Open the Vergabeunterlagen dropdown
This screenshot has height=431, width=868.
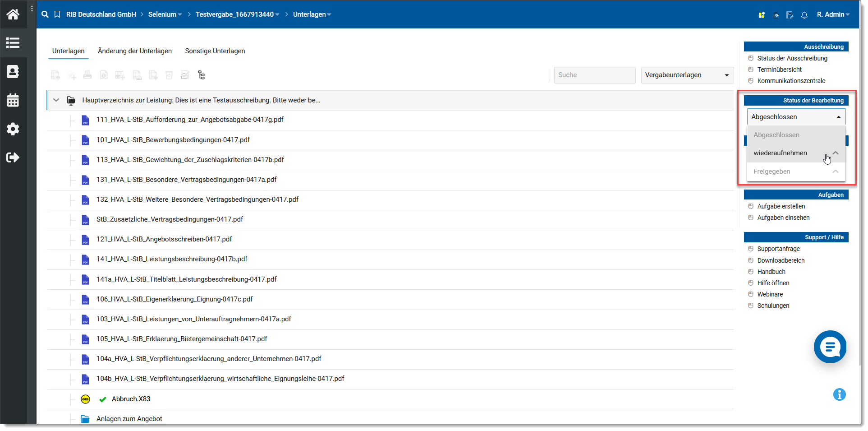tap(687, 75)
